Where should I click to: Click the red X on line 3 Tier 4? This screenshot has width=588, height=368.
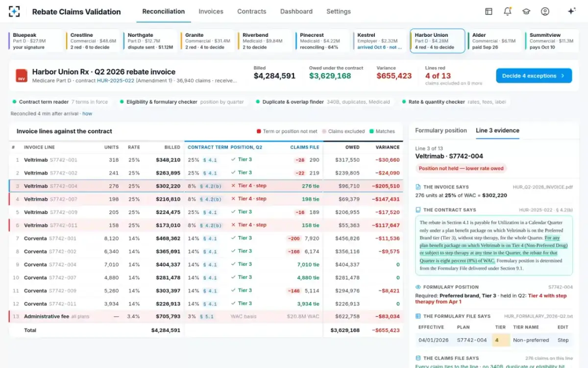coord(233,186)
